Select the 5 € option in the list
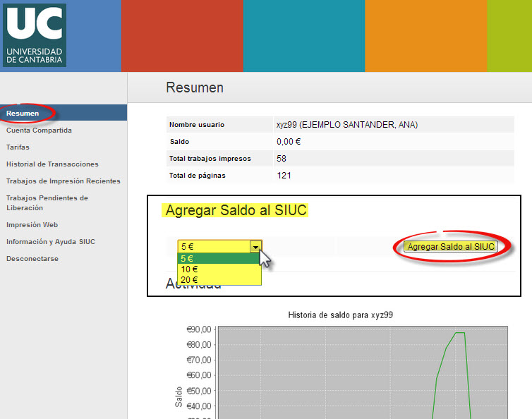532x419 pixels. point(219,259)
